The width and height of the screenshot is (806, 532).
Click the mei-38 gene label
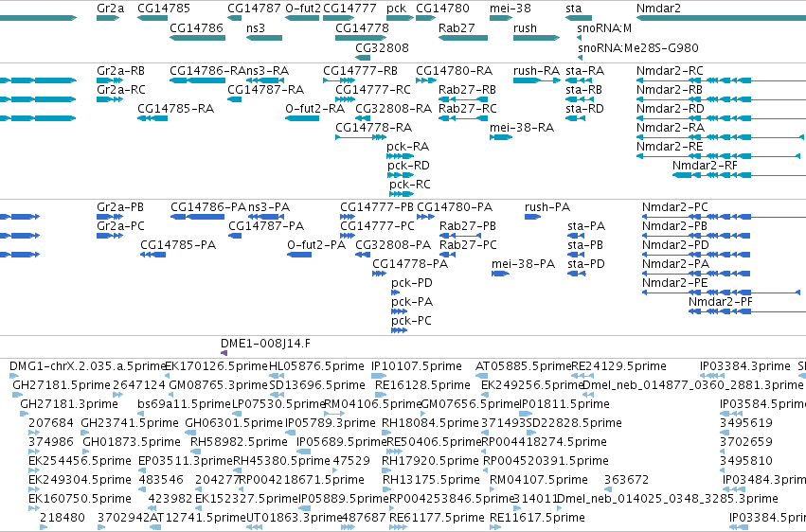tap(510, 9)
